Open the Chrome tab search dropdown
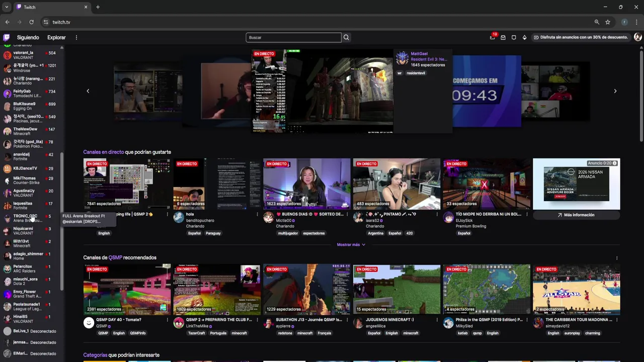 click(x=6, y=7)
